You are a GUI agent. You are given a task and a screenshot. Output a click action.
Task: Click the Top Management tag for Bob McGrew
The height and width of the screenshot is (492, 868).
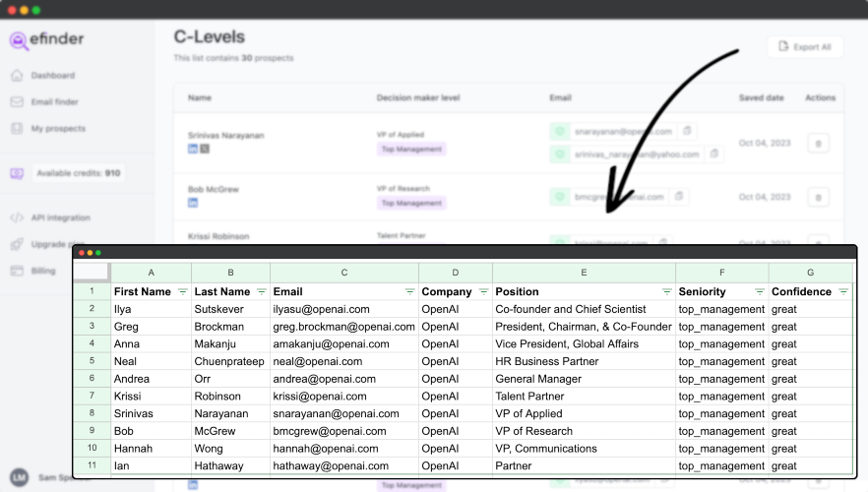click(411, 203)
